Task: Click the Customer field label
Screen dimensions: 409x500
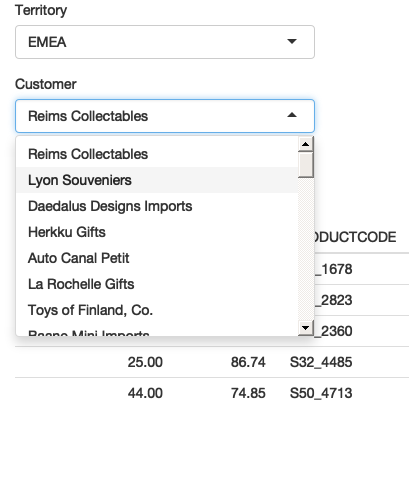Action: [x=46, y=84]
